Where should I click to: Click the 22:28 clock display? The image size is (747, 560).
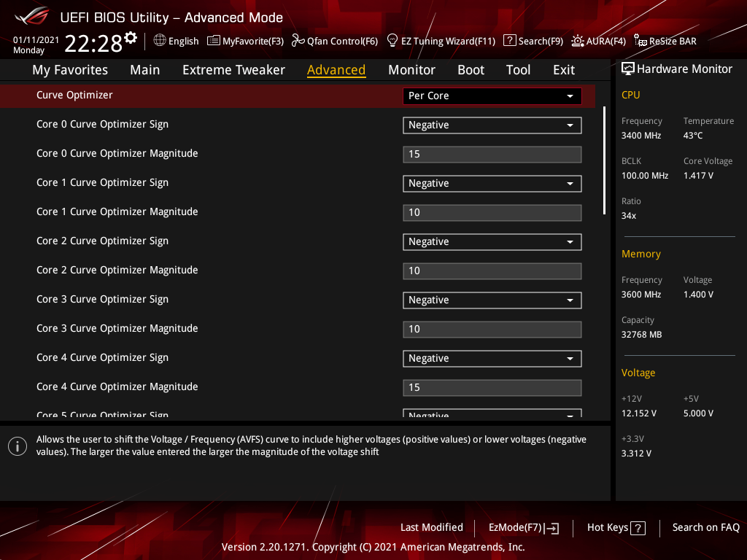(x=93, y=44)
